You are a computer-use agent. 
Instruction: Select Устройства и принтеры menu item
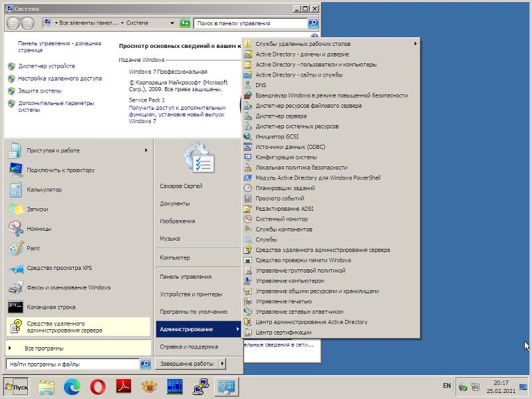pyautogui.click(x=198, y=294)
